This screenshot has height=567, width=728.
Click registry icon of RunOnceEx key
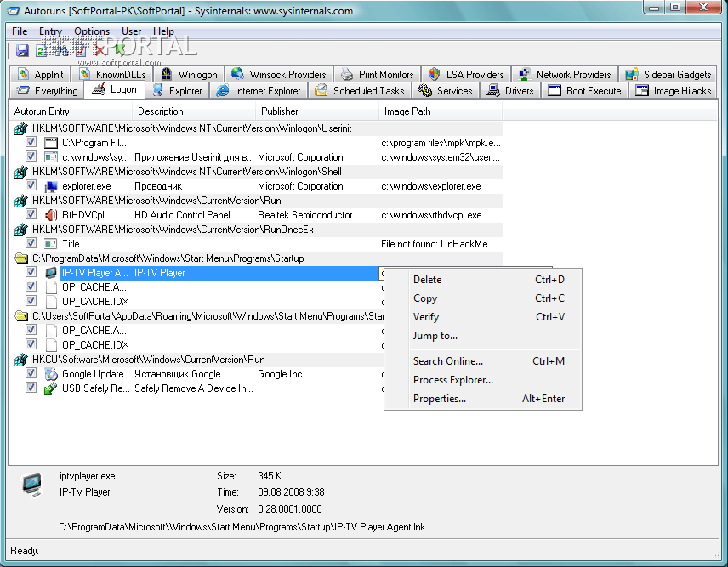[x=21, y=230]
